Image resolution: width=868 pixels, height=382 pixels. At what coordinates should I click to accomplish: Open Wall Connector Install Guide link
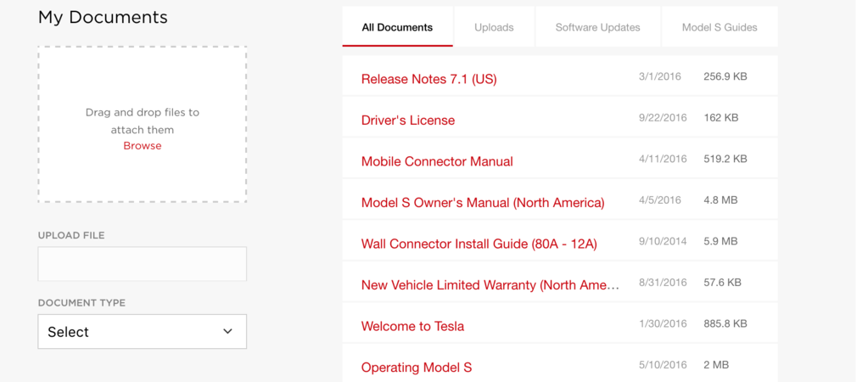479,244
